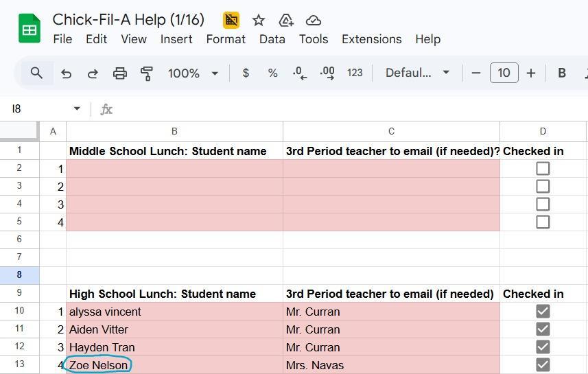
Task: Decrease decimal places
Action: pyautogui.click(x=300, y=73)
